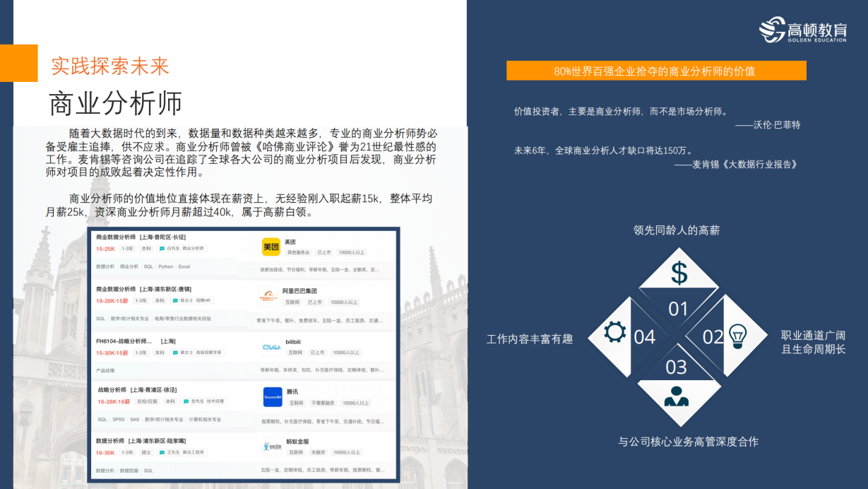This screenshot has width=868, height=489.
Task: Click the number 03 in the diamond
Action: (676, 367)
